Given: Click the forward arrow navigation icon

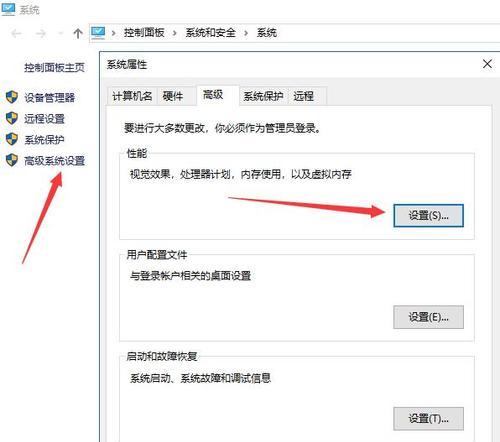Looking at the screenshot, I should pyautogui.click(x=40, y=33).
